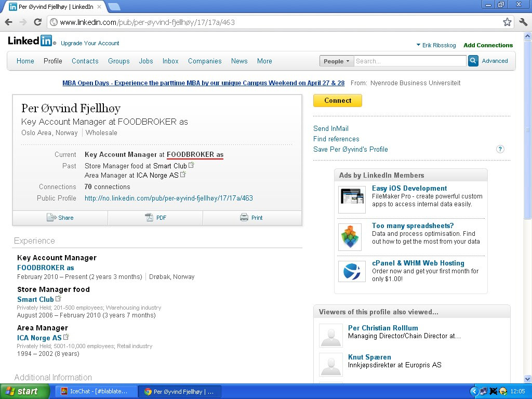Click the system tray clock showing 12:05
The height and width of the screenshot is (399, 532).
click(517, 392)
